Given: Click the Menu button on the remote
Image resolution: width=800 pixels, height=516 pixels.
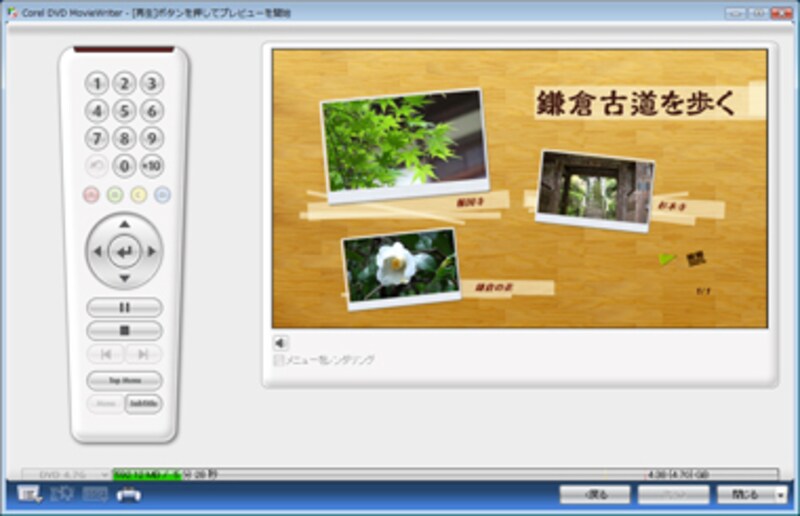Looking at the screenshot, I should coord(106,403).
